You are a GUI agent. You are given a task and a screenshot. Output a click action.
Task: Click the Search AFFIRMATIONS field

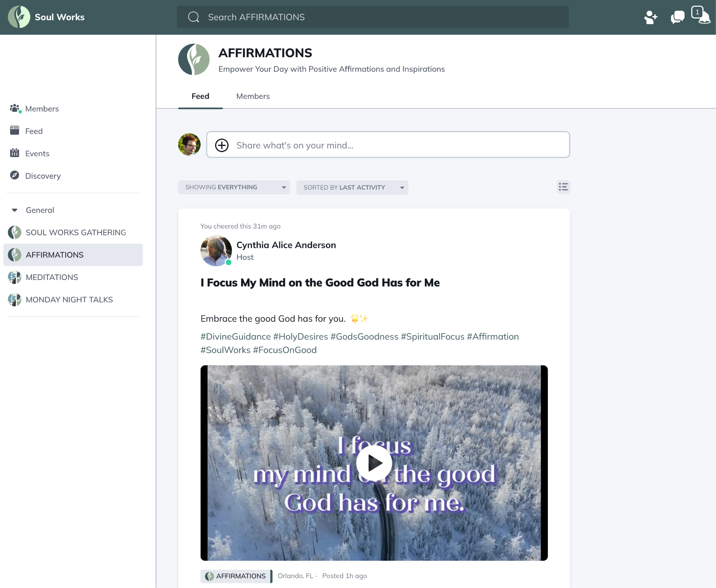point(373,17)
